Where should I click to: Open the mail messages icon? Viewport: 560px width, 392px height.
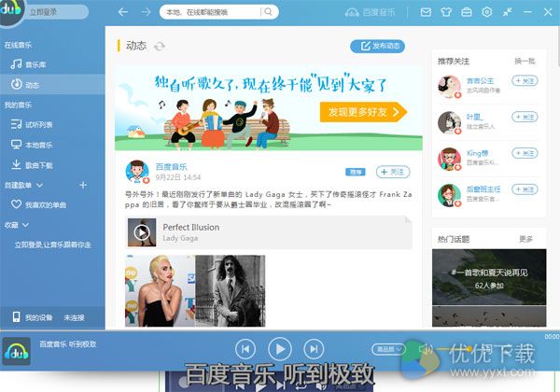tap(426, 12)
